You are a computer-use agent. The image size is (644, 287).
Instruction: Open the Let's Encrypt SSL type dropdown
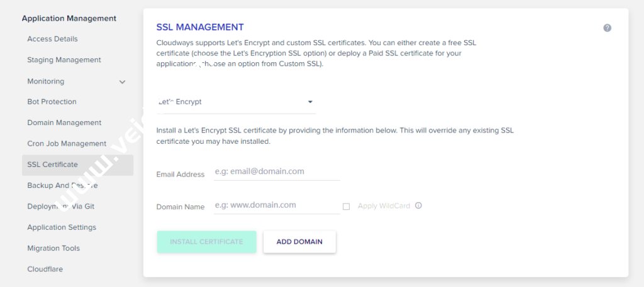[236, 102]
